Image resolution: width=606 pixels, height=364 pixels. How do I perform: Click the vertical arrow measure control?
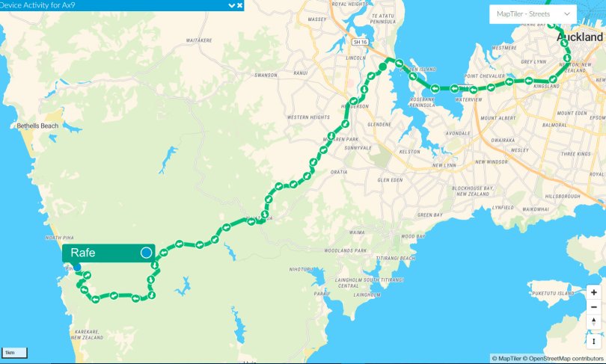point(593,342)
